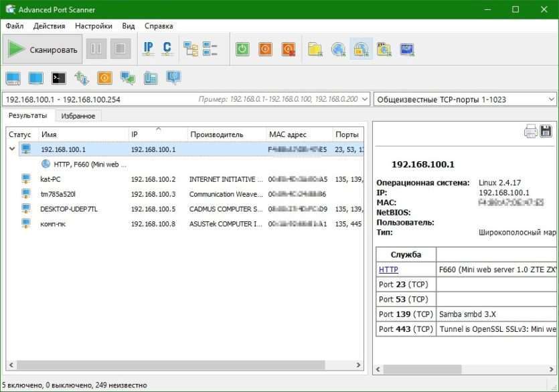Sort by the Имя column header
The height and width of the screenshot is (392, 559).
pos(84,134)
